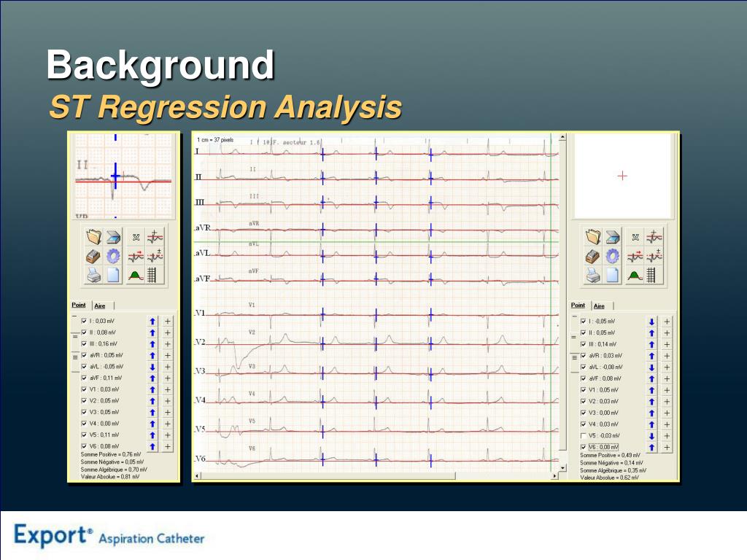Click ECG vertical scrollbar up arrow
This screenshot has height=560, width=747.
(562, 137)
